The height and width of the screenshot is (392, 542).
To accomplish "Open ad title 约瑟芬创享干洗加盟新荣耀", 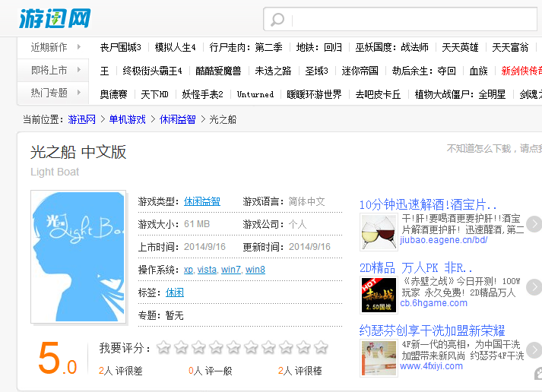I will (432, 330).
